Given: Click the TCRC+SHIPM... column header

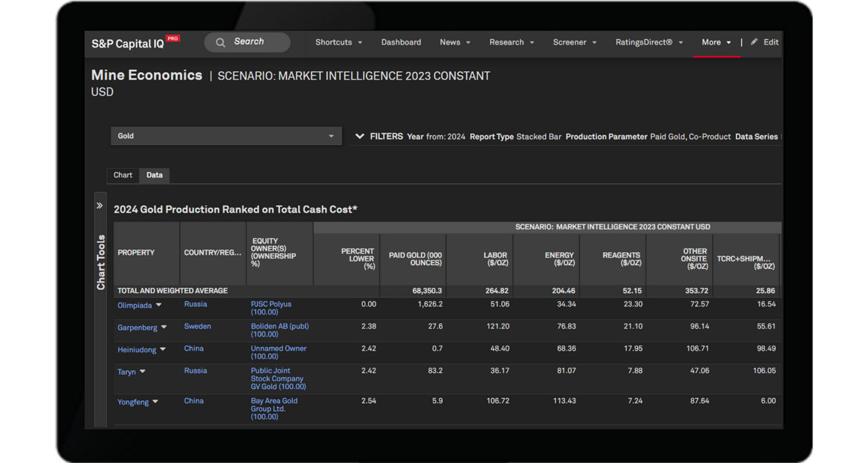Looking at the screenshot, I should (x=746, y=259).
